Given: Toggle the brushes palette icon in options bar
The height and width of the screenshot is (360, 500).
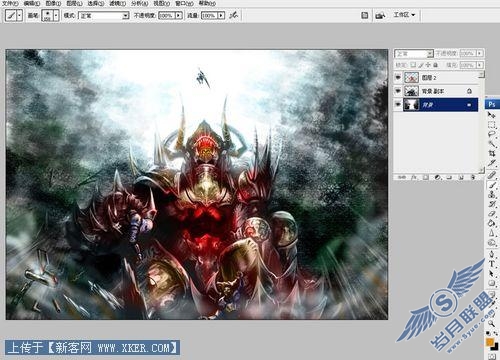Looking at the screenshot, I should [x=365, y=15].
